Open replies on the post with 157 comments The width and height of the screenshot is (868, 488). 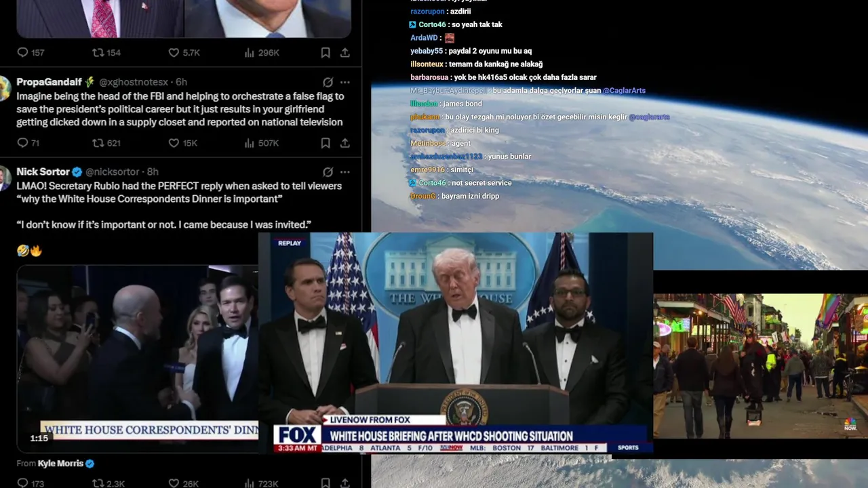point(30,52)
